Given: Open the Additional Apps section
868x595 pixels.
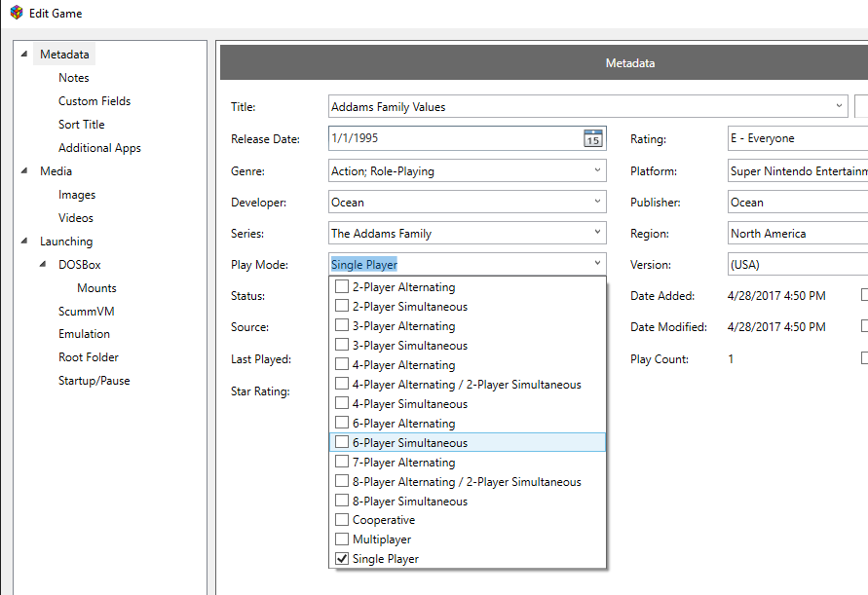Looking at the screenshot, I should pos(99,148).
